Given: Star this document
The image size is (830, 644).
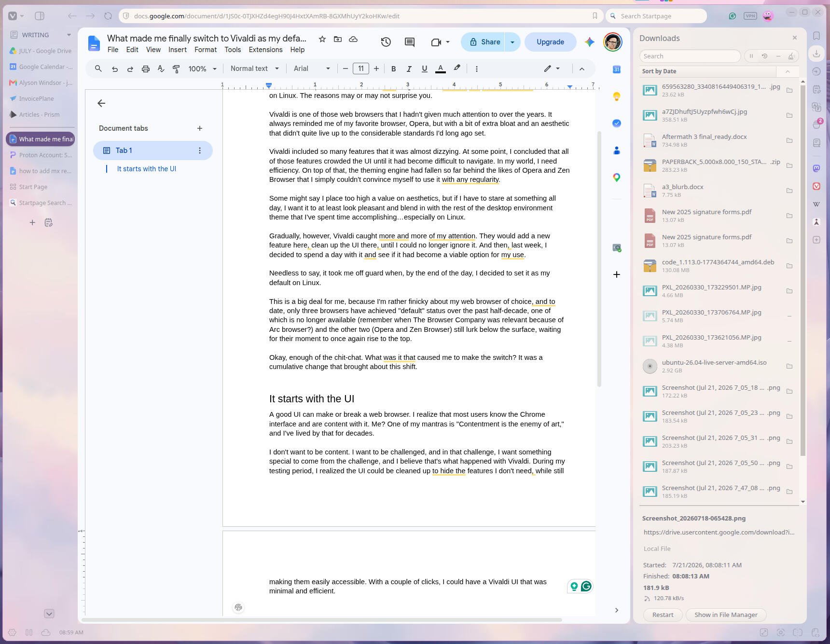Looking at the screenshot, I should 322,39.
